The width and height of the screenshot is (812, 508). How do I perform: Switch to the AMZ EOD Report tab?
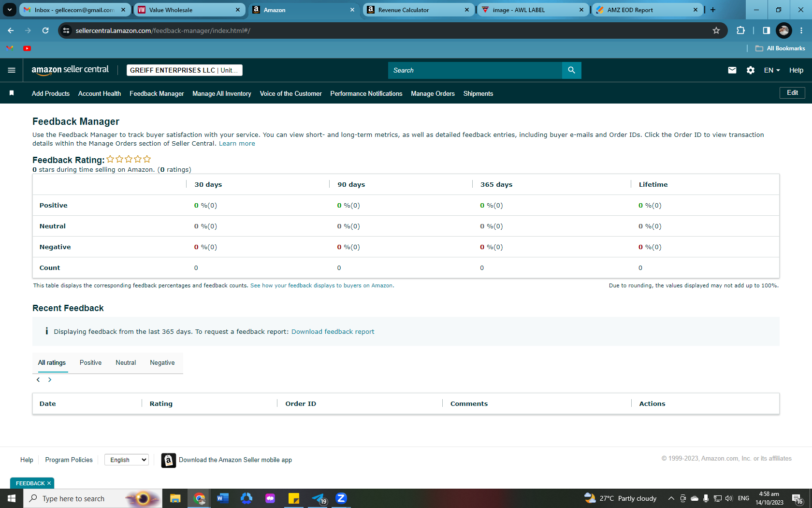pyautogui.click(x=647, y=10)
